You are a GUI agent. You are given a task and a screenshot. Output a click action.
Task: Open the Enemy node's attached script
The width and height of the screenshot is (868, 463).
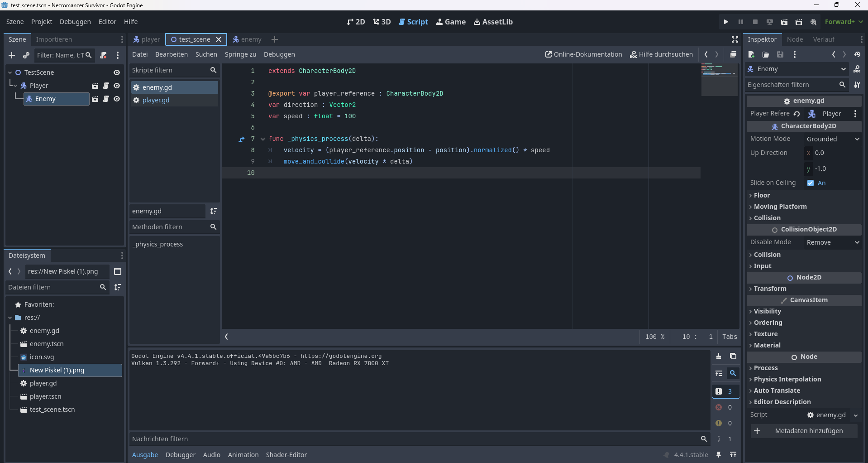point(106,99)
